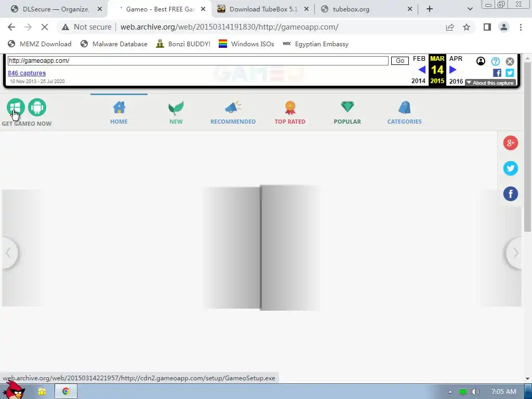Open the MEMZ Download bookmark
The height and width of the screenshot is (399, 532).
pos(39,44)
